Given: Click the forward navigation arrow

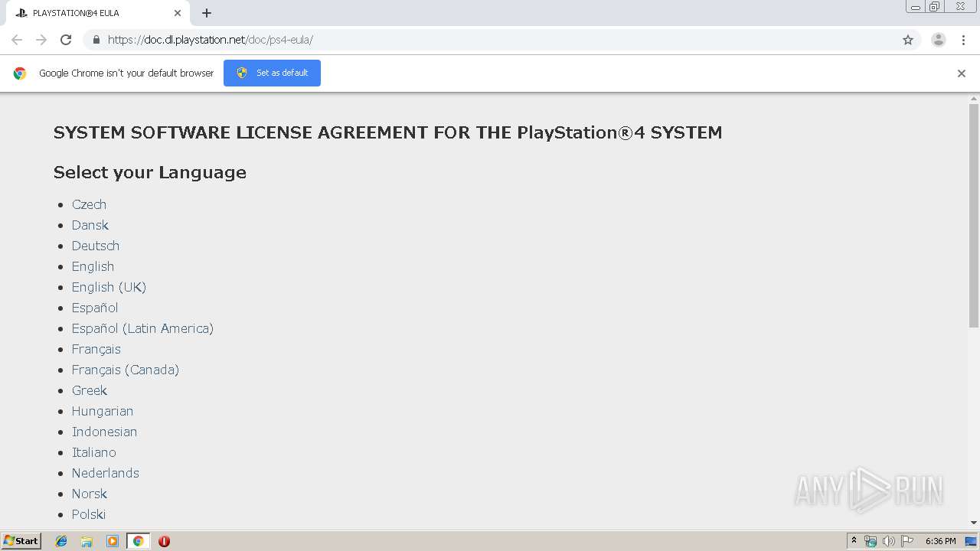Looking at the screenshot, I should click(x=41, y=40).
